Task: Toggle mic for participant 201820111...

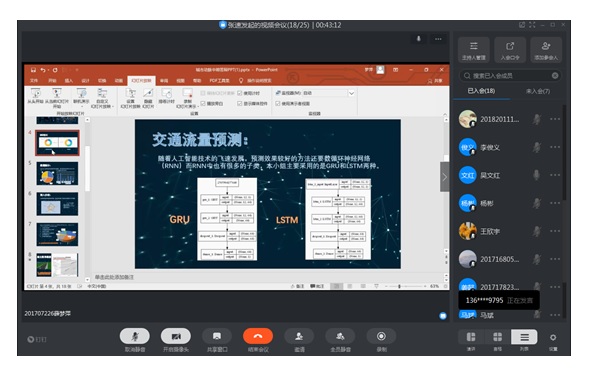Action: [x=537, y=119]
